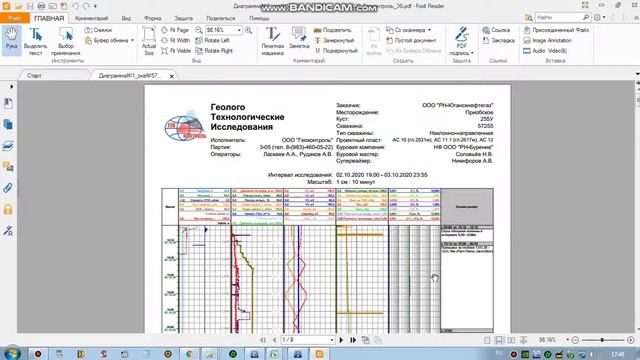Click the open folder icon in quick access toolbar
The image size is (640, 360).
point(18,6)
